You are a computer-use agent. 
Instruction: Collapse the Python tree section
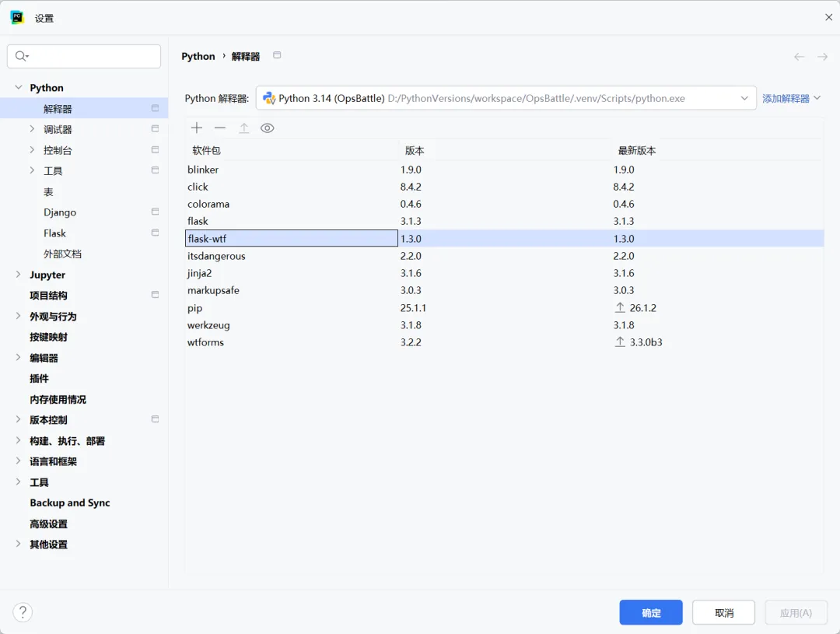[x=18, y=87]
